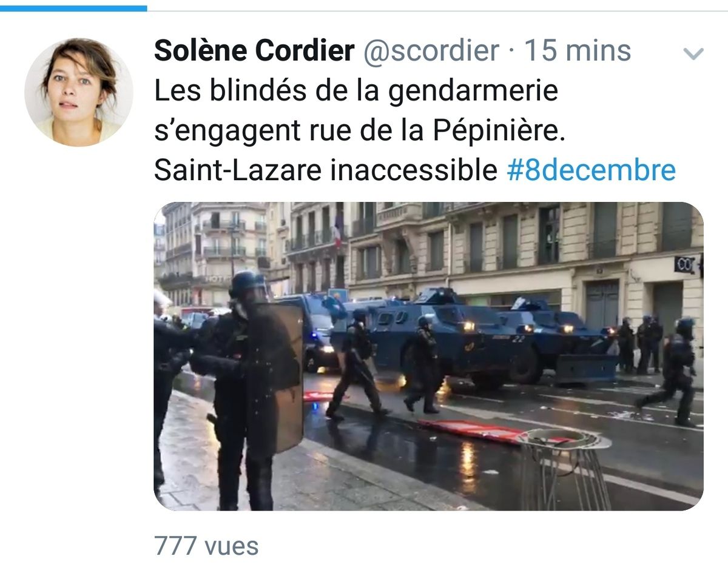Play the embedded gendarmerie video

428,356
